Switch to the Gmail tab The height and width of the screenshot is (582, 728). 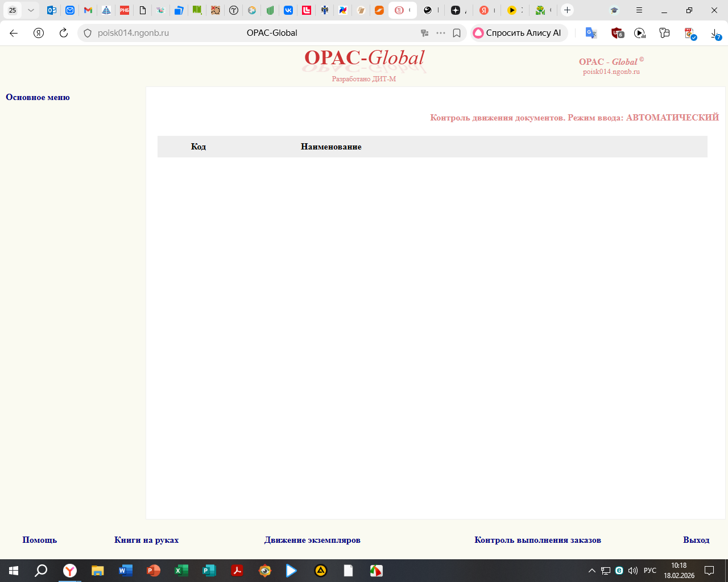88,10
